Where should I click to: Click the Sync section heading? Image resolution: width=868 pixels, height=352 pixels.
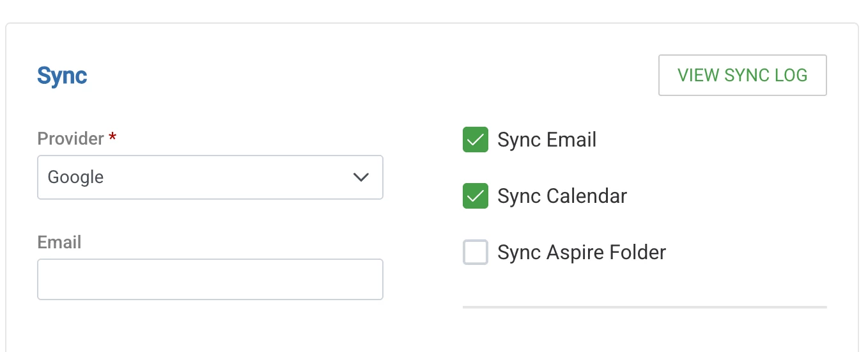point(62,76)
